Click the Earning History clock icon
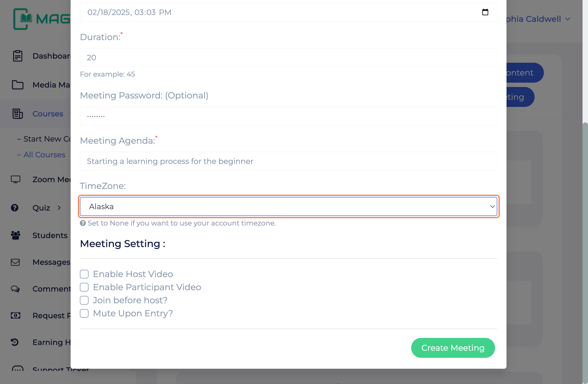The image size is (588, 384). [x=15, y=342]
